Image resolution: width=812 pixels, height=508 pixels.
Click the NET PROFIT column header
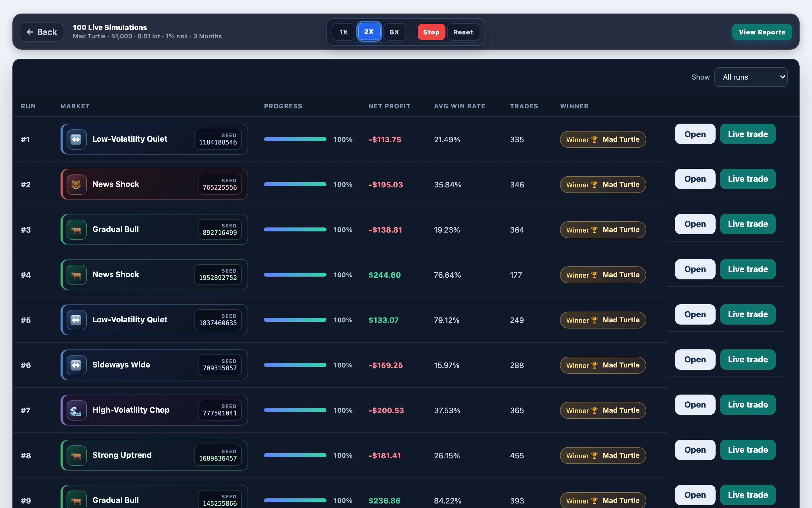tap(389, 106)
